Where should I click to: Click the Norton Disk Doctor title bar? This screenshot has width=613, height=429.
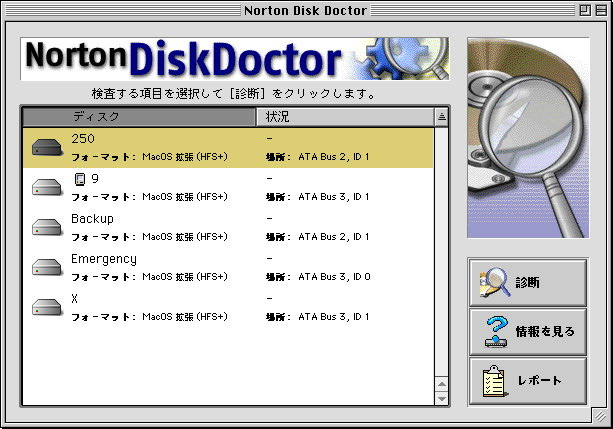coord(306,10)
